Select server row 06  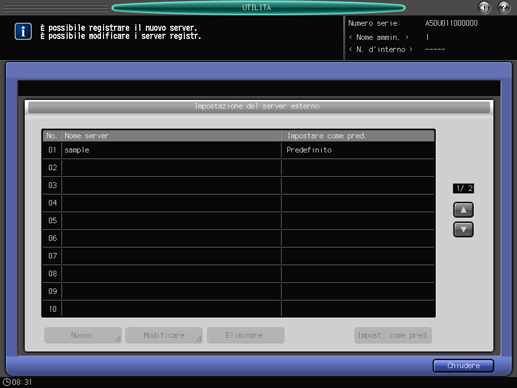pyautogui.click(x=239, y=238)
